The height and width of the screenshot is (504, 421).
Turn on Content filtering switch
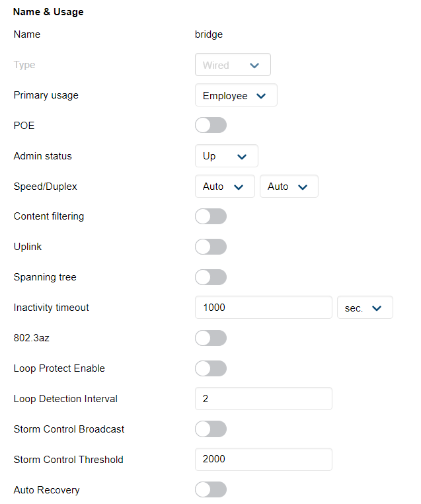211,216
